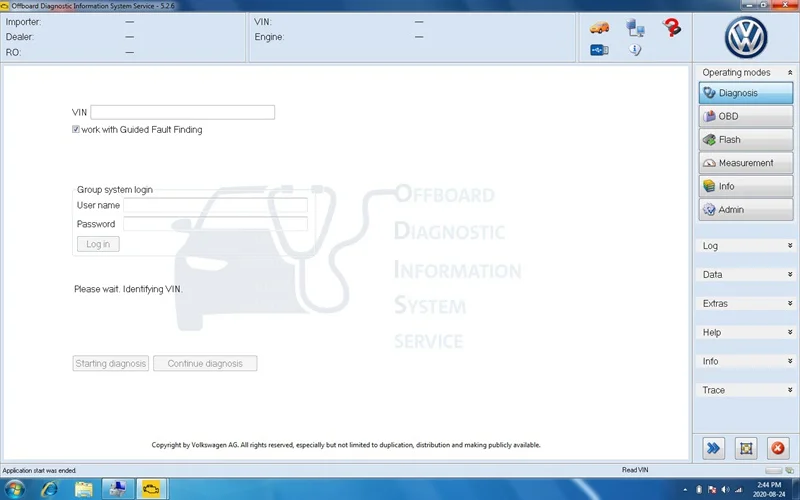Screen dimensions: 800x500
Task: Click the Volkswagen AG copyright notice
Action: pyautogui.click(x=346, y=445)
